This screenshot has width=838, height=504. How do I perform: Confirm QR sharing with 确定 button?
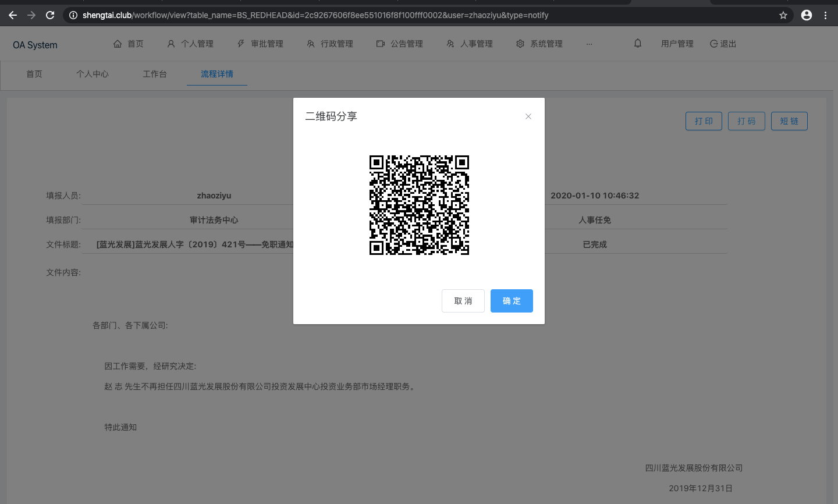tap(512, 301)
